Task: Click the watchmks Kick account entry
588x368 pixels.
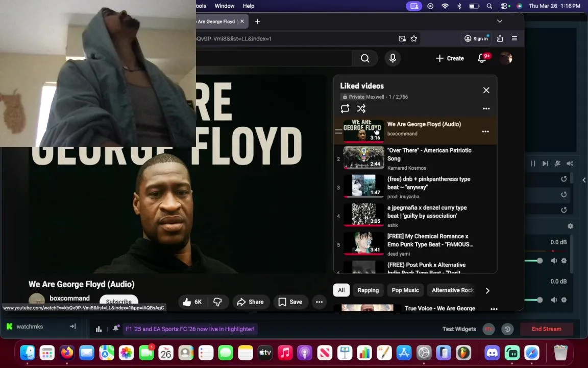Action: (30, 326)
